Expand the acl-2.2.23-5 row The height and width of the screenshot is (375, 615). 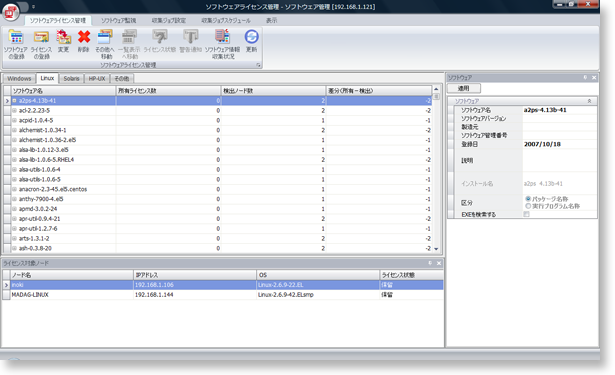(x=14, y=111)
